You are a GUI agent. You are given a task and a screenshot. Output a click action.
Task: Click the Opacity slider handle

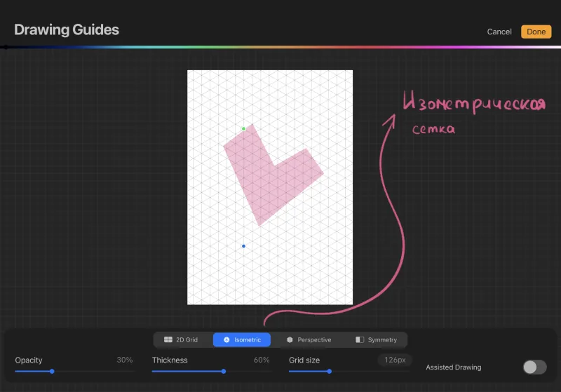pos(52,371)
